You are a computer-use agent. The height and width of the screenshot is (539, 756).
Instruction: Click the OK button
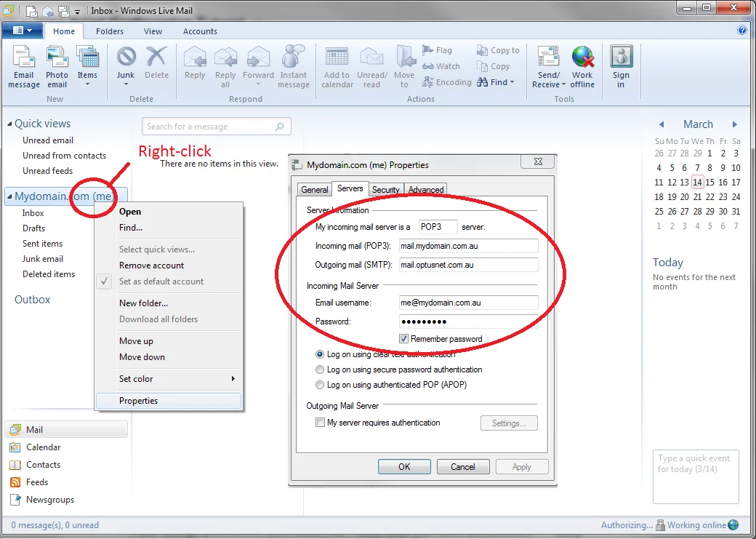point(404,466)
